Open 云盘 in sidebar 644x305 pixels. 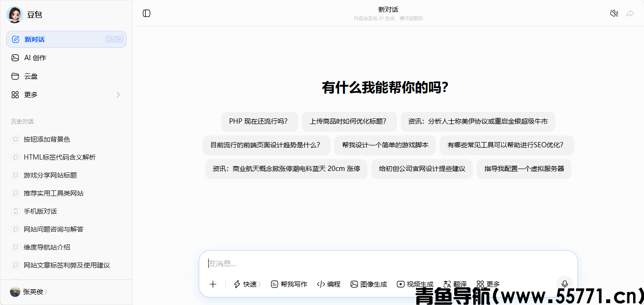coord(66,76)
